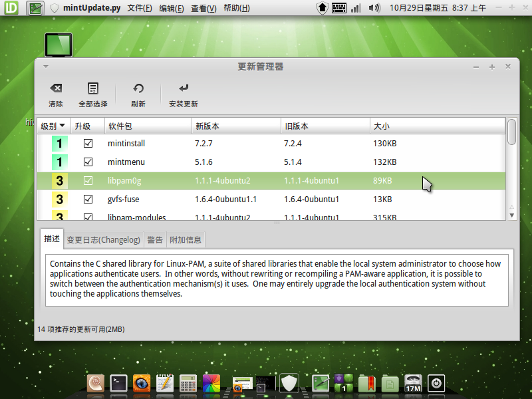
Task: Click the 旧版本 column header
Action: 325,126
